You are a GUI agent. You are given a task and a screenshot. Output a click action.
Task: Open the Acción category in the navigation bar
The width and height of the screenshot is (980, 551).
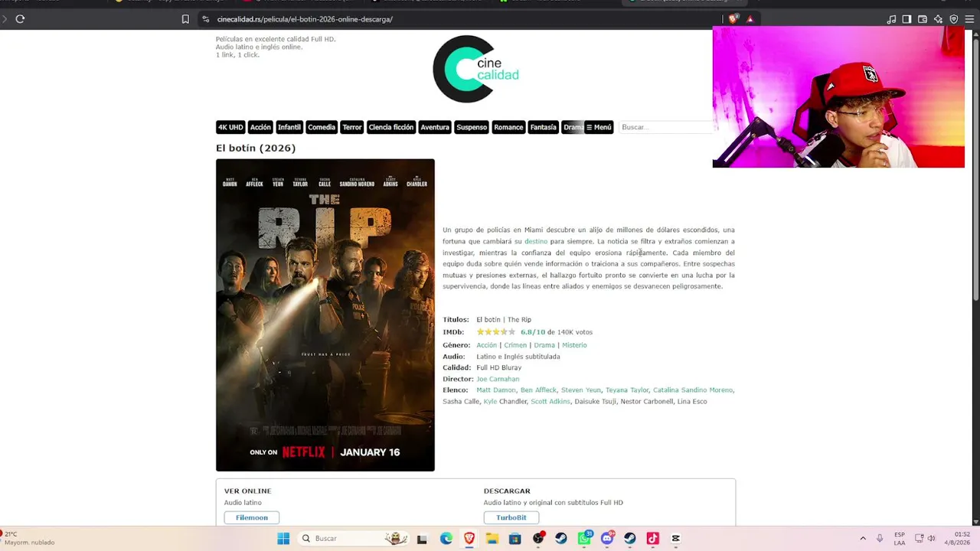point(260,127)
